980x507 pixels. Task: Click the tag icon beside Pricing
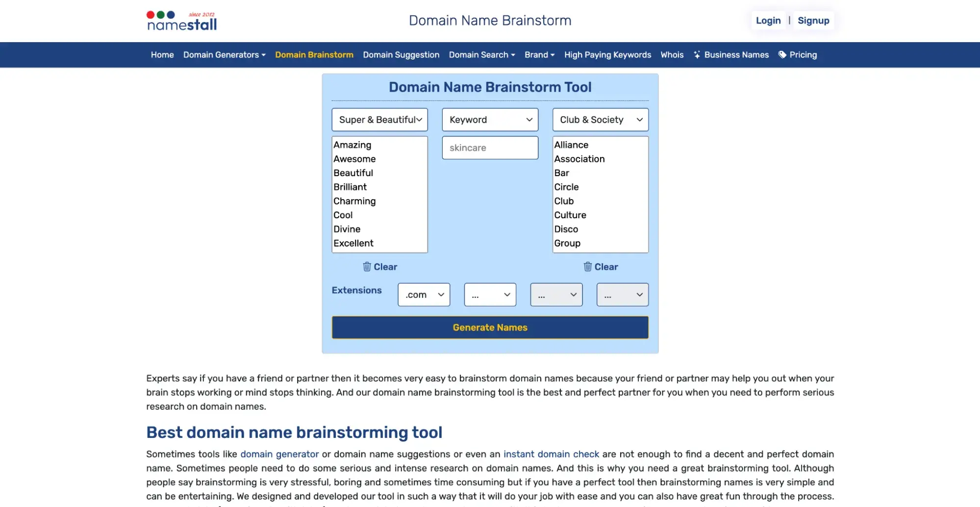[x=782, y=55]
